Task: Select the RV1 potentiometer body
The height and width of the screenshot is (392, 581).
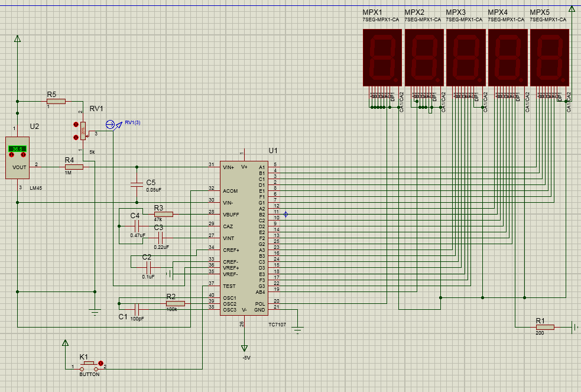Action: pyautogui.click(x=83, y=131)
